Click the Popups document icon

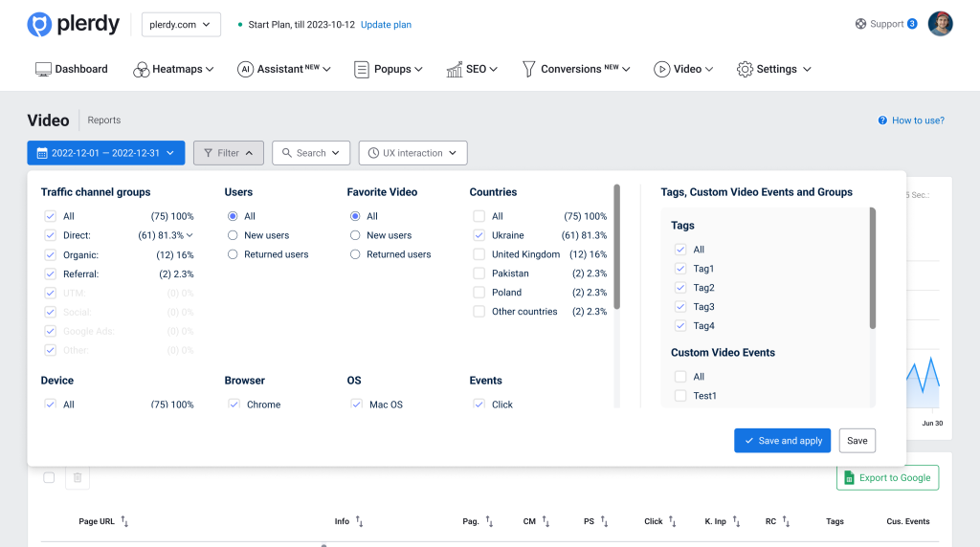click(361, 69)
